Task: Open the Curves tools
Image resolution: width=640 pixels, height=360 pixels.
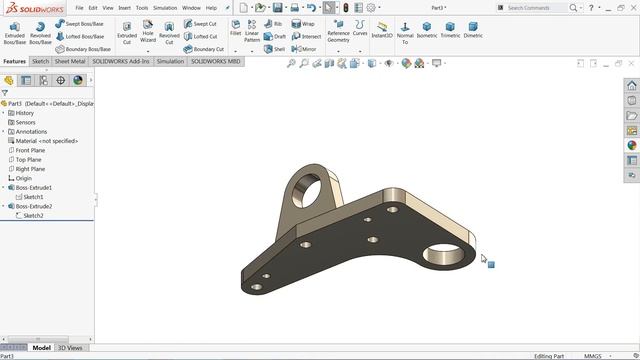Action: click(x=360, y=28)
